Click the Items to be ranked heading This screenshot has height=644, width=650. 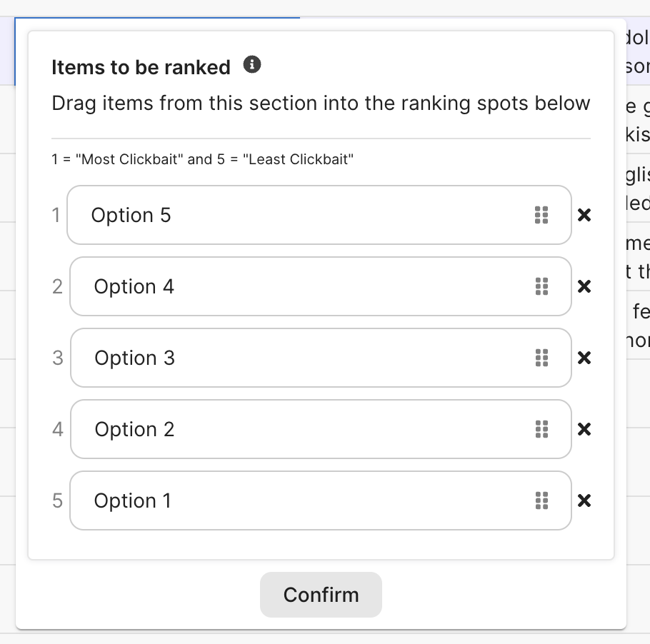pyautogui.click(x=141, y=68)
